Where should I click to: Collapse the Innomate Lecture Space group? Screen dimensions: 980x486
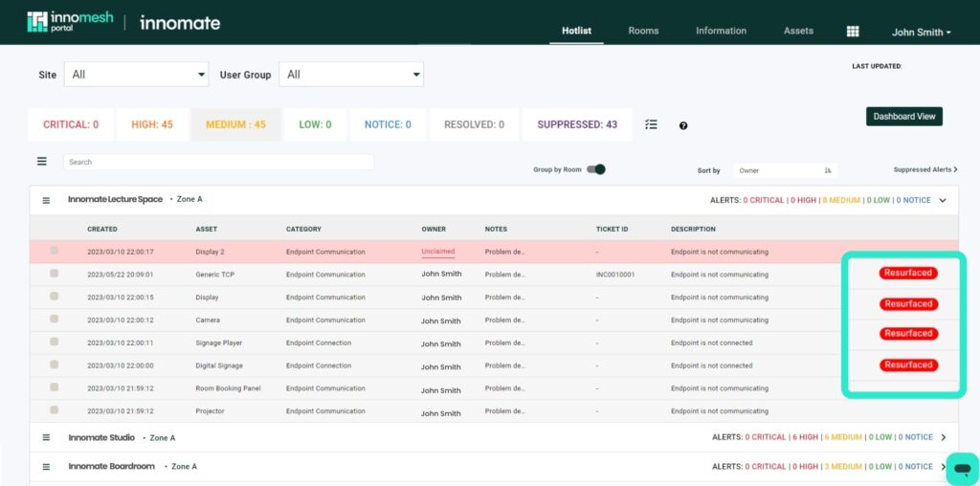(943, 201)
